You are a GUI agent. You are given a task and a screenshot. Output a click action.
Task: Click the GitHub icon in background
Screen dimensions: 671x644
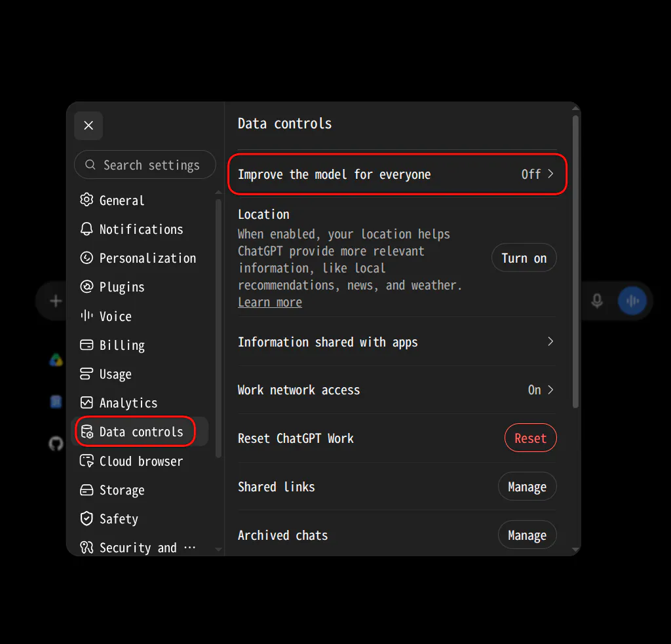point(56,444)
